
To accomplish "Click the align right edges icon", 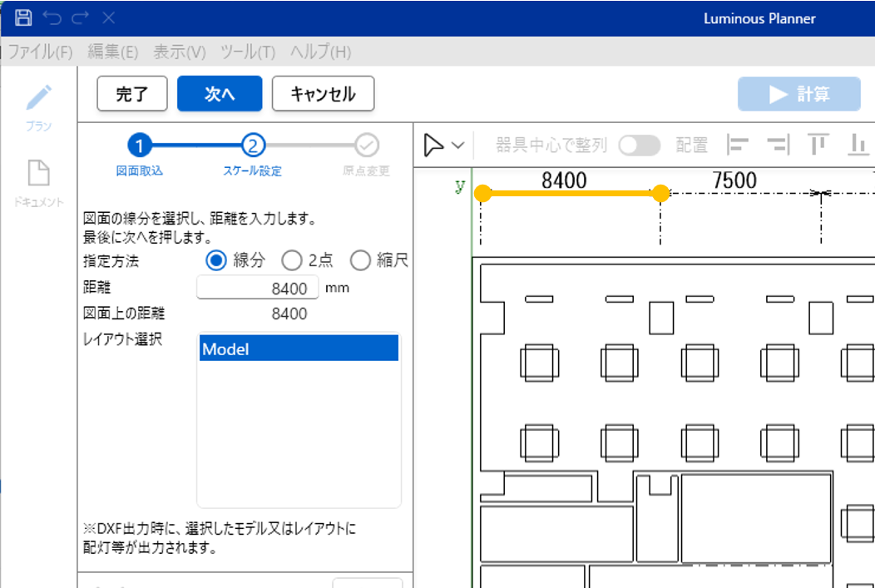I will pos(778,145).
